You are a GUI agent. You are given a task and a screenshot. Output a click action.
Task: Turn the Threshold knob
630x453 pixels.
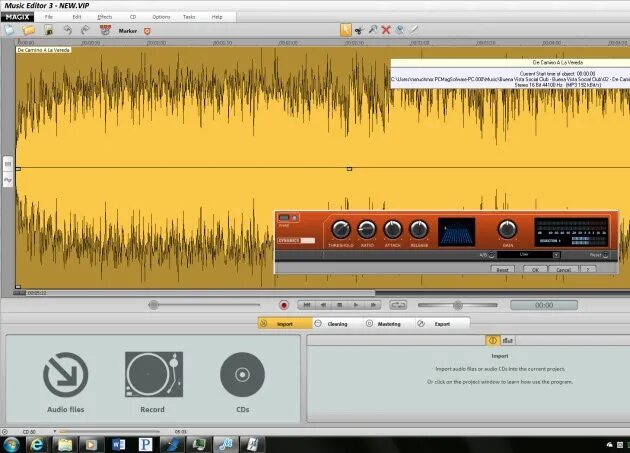(341, 230)
